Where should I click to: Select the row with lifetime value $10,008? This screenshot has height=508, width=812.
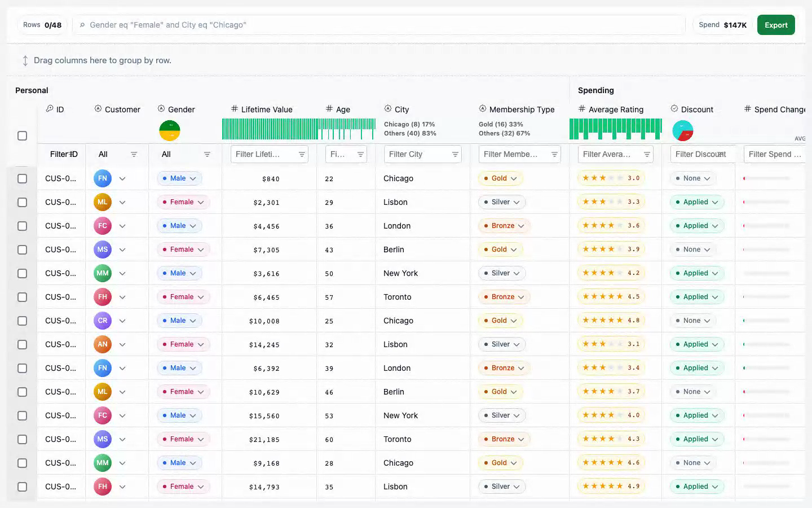pyautogui.click(x=22, y=321)
